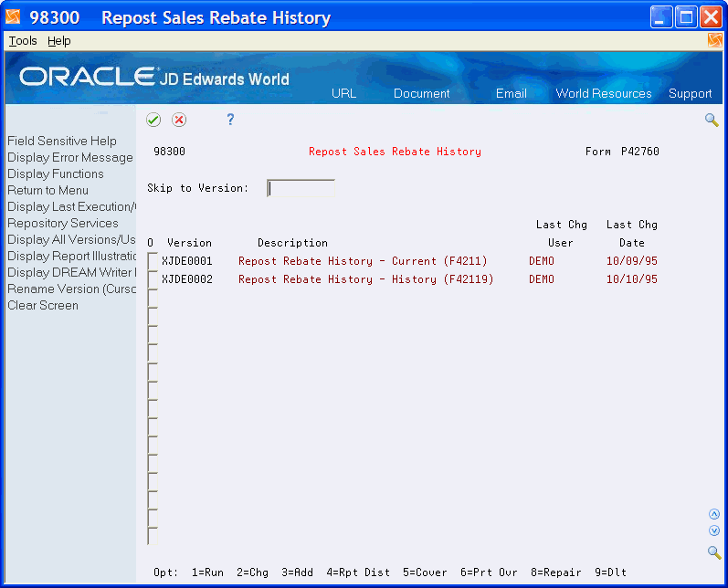This screenshot has width=728, height=588.
Task: Click version text XJDE0001
Action: [x=187, y=261]
